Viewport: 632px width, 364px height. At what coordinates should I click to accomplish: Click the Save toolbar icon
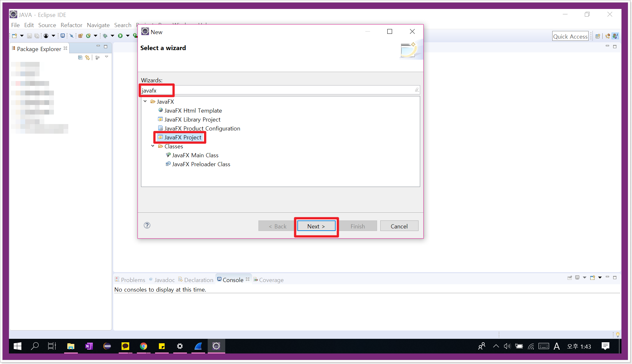(29, 36)
